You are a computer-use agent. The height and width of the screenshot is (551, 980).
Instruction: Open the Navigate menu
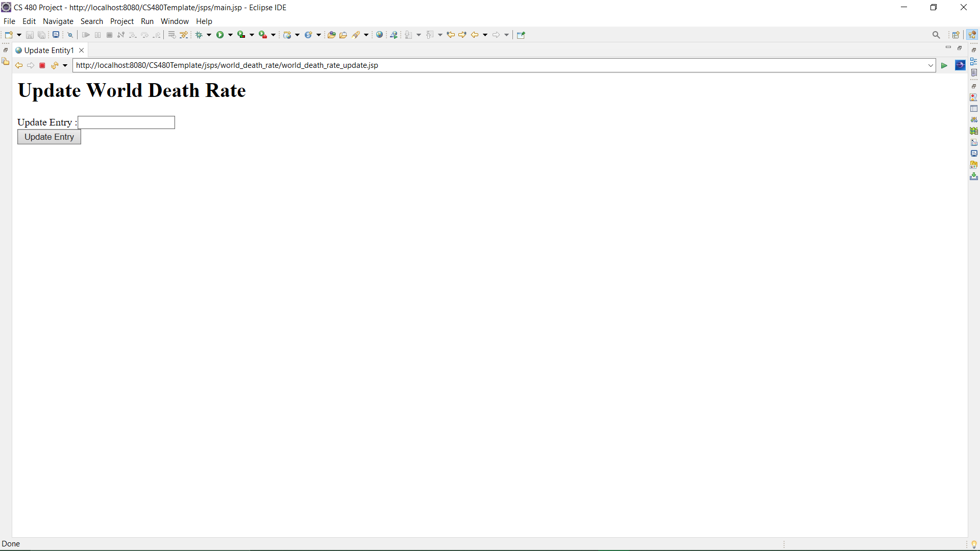tap(58, 21)
